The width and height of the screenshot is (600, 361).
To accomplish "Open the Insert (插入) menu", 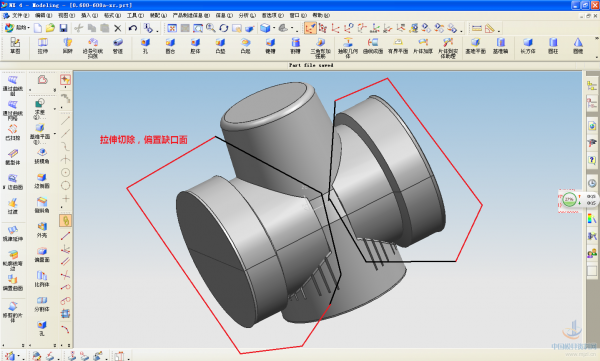I will (x=90, y=15).
